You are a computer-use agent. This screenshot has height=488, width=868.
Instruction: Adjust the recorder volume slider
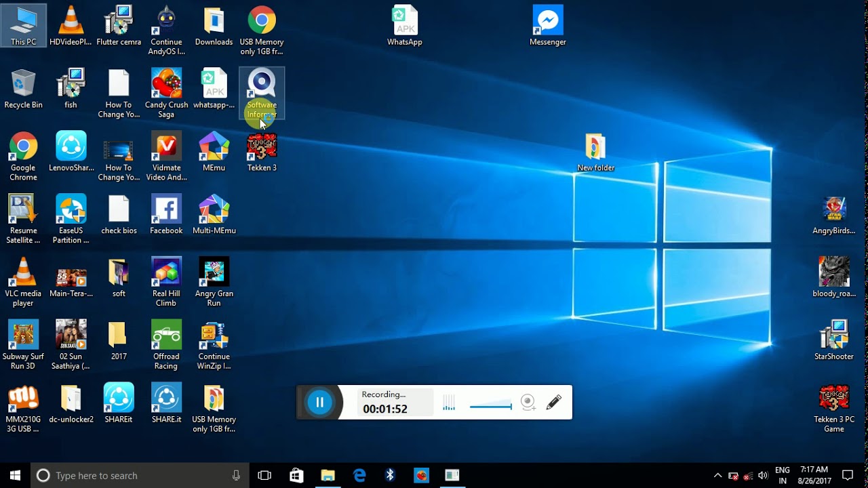tap(490, 407)
